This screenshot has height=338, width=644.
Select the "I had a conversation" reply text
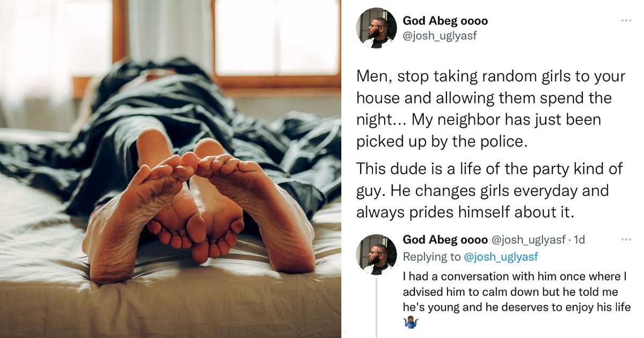click(x=516, y=293)
